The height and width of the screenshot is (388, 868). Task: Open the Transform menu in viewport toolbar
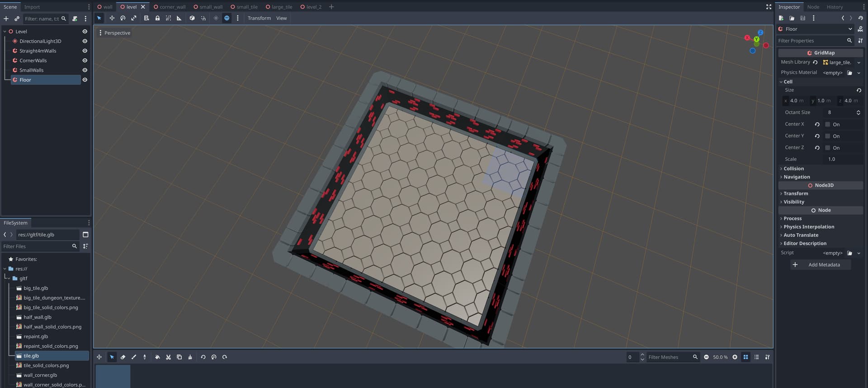coord(259,18)
